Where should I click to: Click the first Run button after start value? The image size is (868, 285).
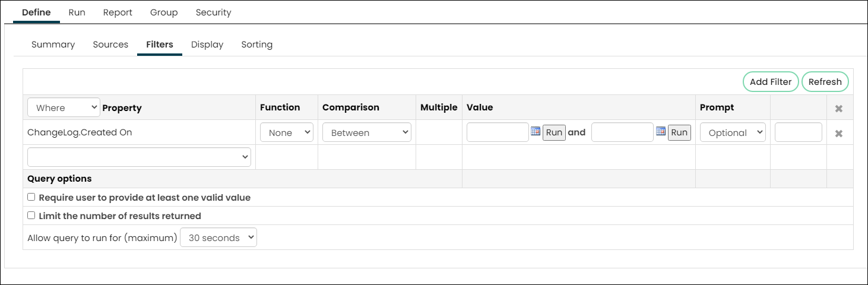coord(554,132)
